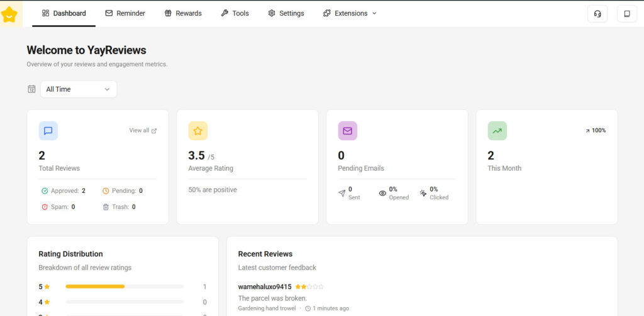Open the support headset icon
The height and width of the screenshot is (316, 644).
(597, 14)
